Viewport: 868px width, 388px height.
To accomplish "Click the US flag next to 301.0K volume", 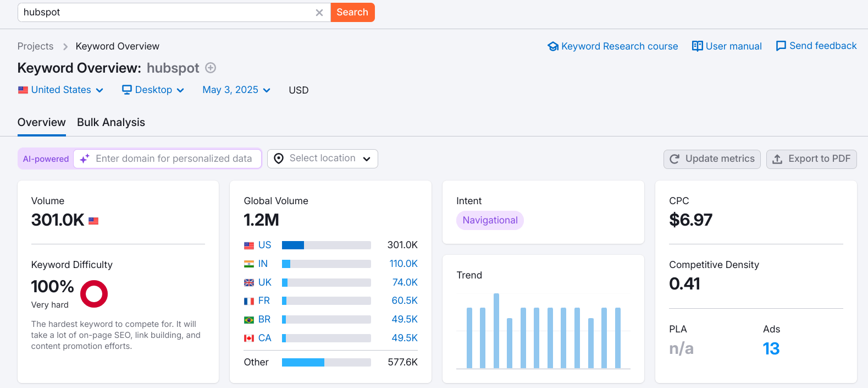I will click(x=93, y=221).
